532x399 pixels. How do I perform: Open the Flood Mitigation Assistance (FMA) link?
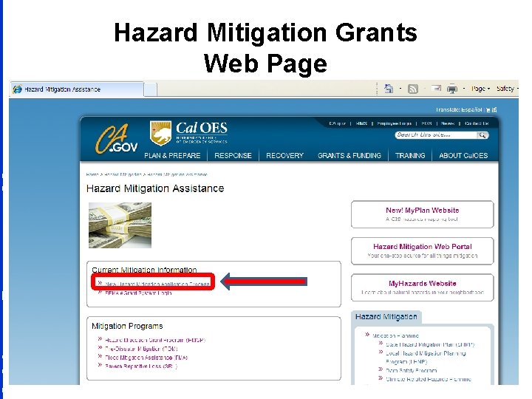pos(146,358)
